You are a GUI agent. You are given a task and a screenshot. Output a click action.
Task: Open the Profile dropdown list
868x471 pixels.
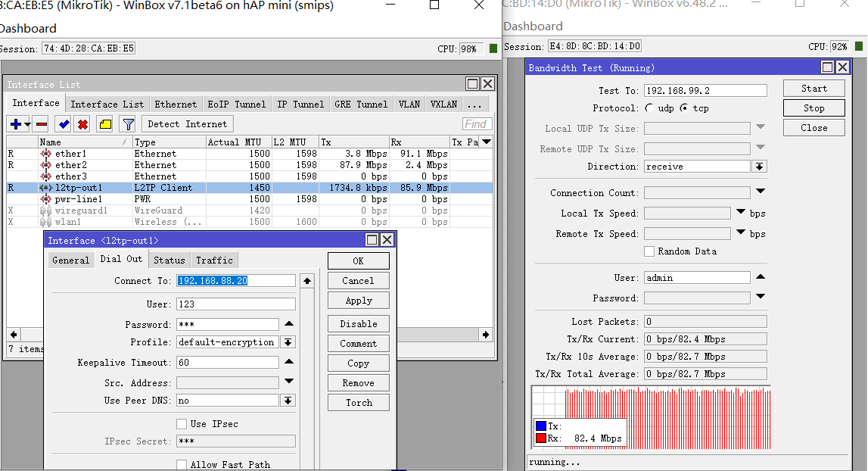coord(288,342)
